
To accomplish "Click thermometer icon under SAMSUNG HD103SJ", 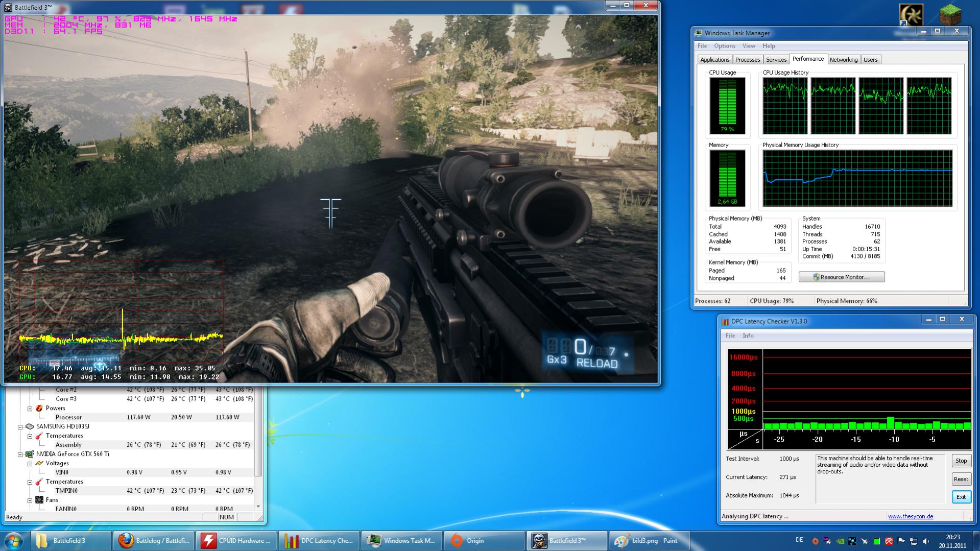I will (39, 436).
